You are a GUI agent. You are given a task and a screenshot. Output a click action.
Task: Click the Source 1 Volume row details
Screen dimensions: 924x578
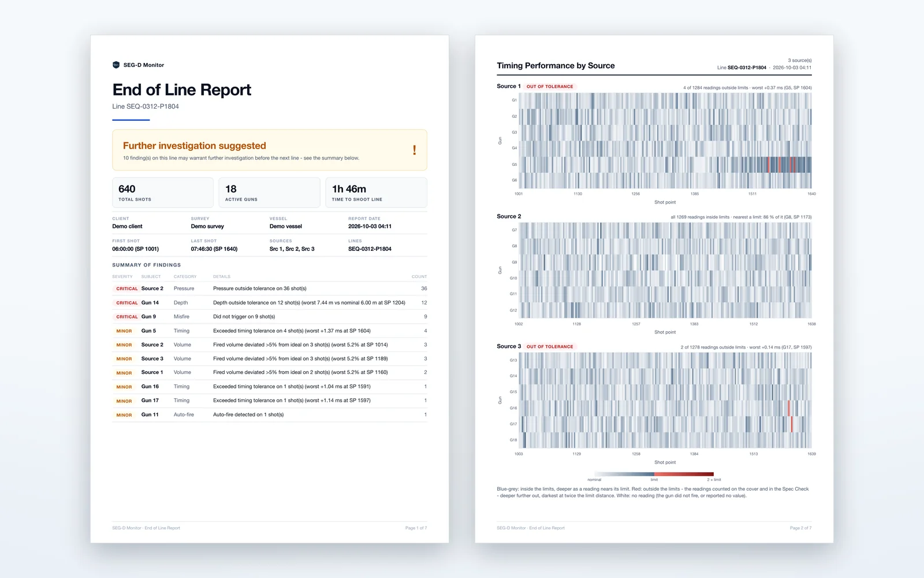[300, 373]
